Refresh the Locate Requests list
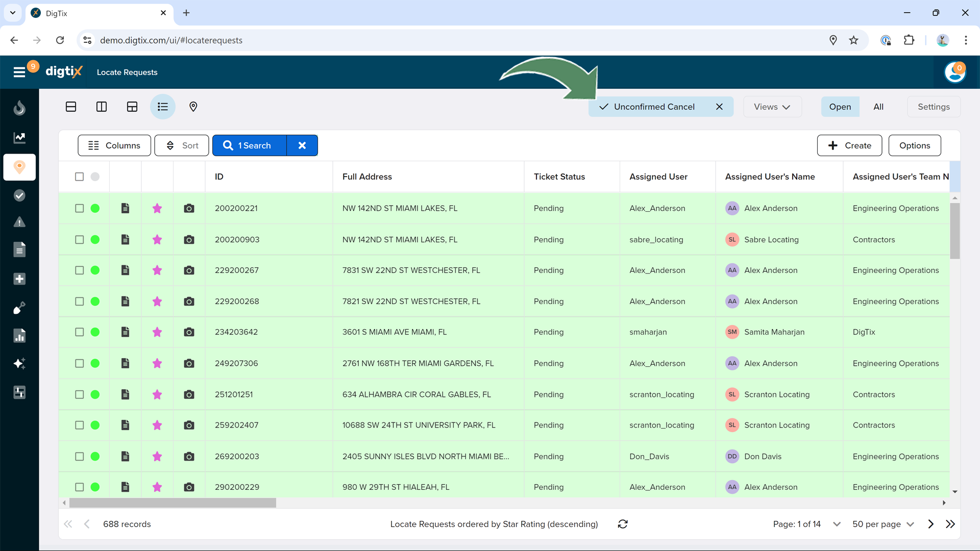The height and width of the screenshot is (551, 980). (622, 524)
